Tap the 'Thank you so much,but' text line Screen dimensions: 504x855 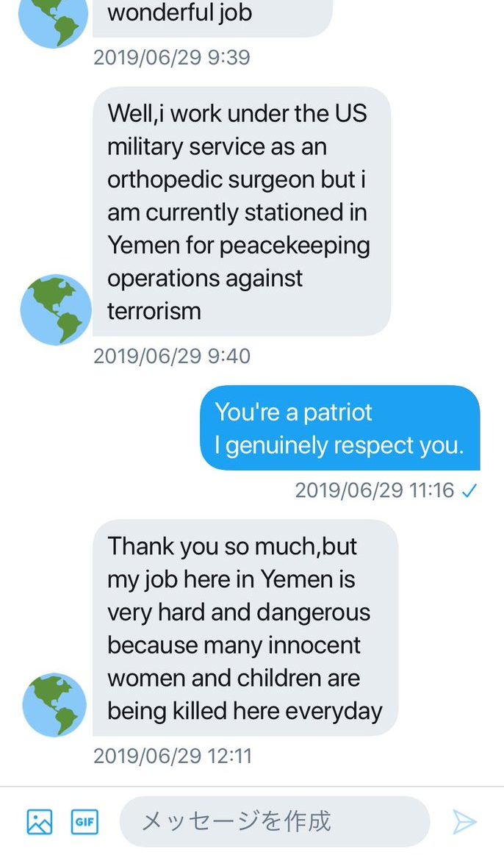pos(232,546)
